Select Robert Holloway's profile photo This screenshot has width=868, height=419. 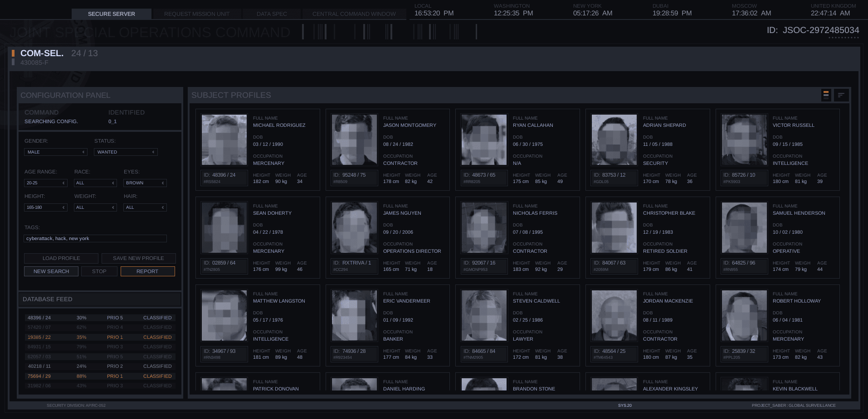[744, 315]
